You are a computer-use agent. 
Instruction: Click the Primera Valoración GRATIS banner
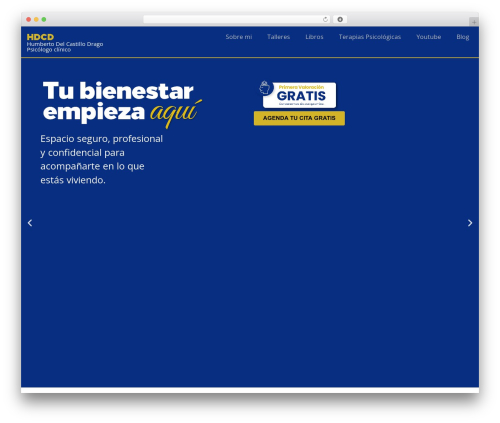299,95
